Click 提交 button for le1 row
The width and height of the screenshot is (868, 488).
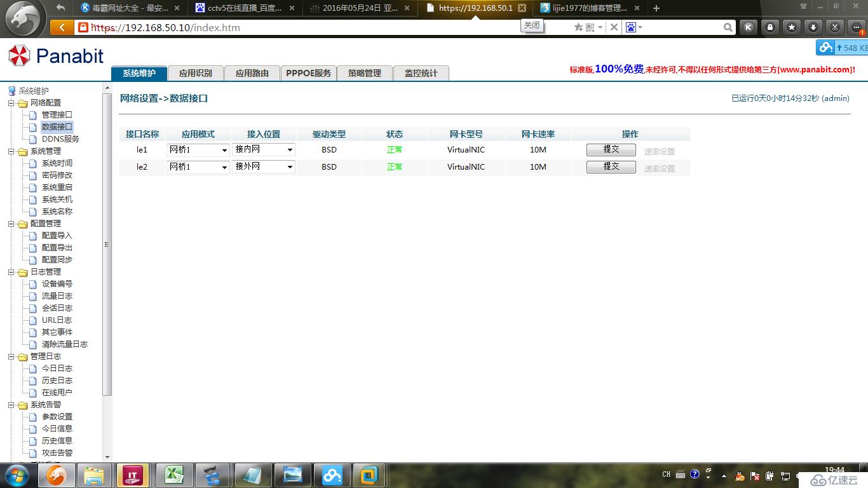(x=611, y=149)
